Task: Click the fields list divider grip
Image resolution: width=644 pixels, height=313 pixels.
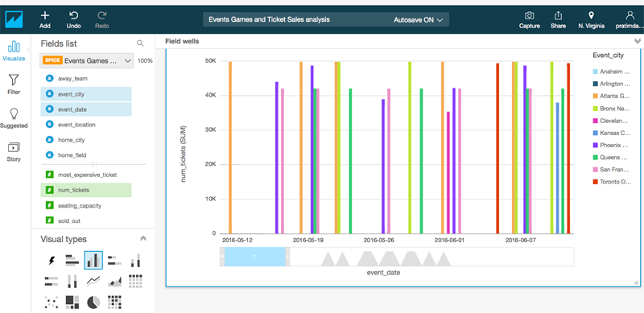Action: click(93, 164)
